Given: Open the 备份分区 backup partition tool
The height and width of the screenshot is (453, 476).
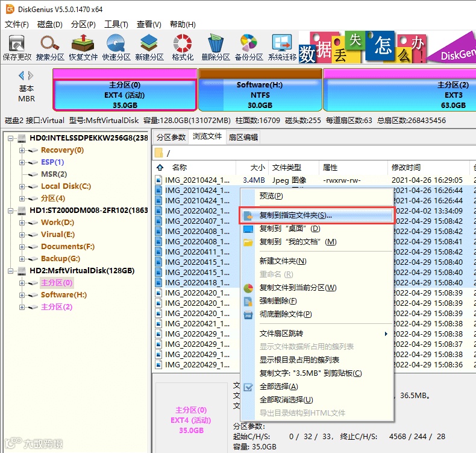Looking at the screenshot, I should click(249, 48).
